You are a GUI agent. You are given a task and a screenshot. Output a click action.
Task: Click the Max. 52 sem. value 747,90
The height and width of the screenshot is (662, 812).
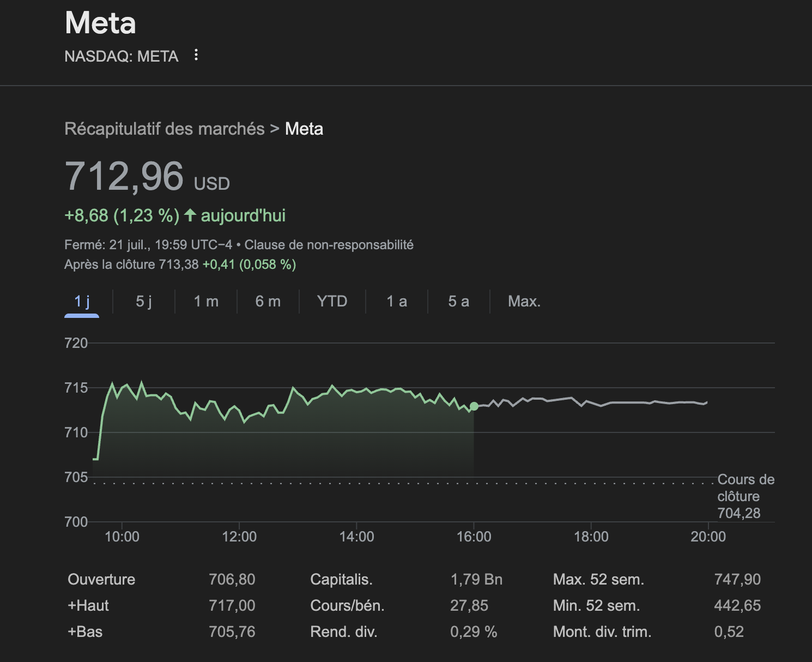[737, 579]
